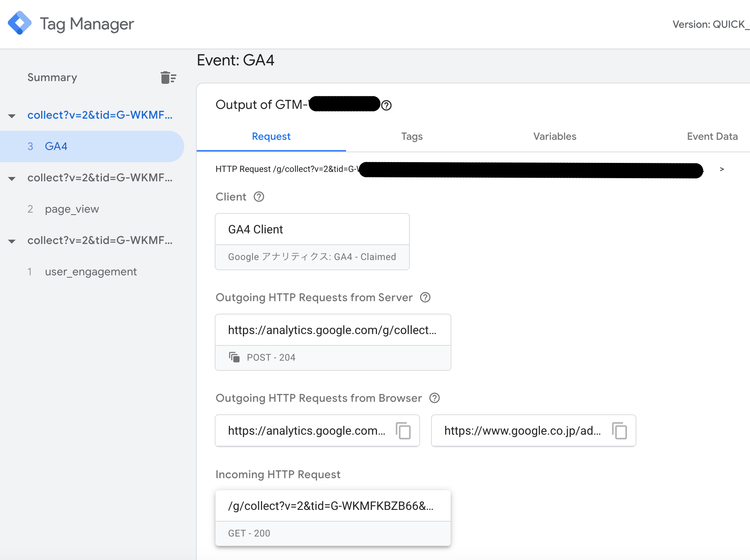Collapse the second collect?v=2 request group
This screenshot has height=560, width=750.
(12, 179)
